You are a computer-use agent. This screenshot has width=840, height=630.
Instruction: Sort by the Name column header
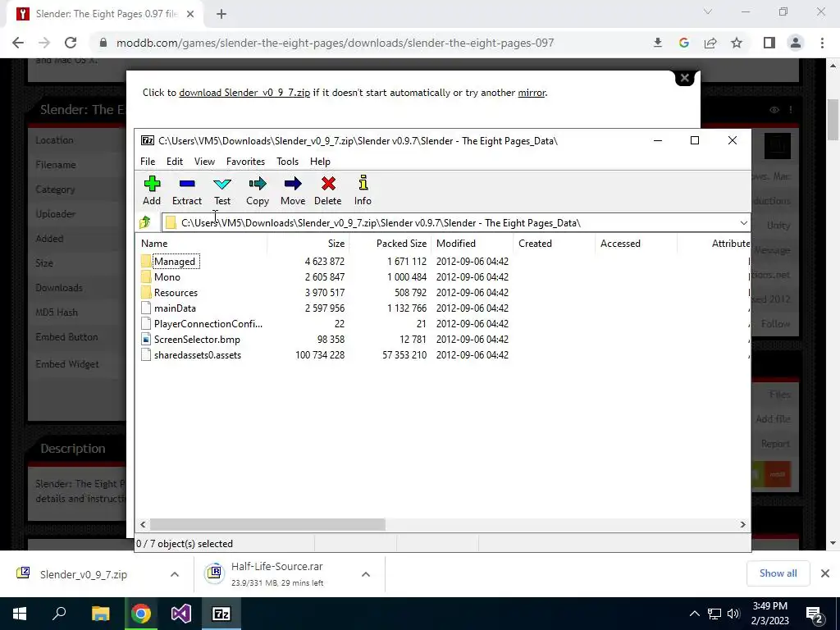(x=201, y=243)
